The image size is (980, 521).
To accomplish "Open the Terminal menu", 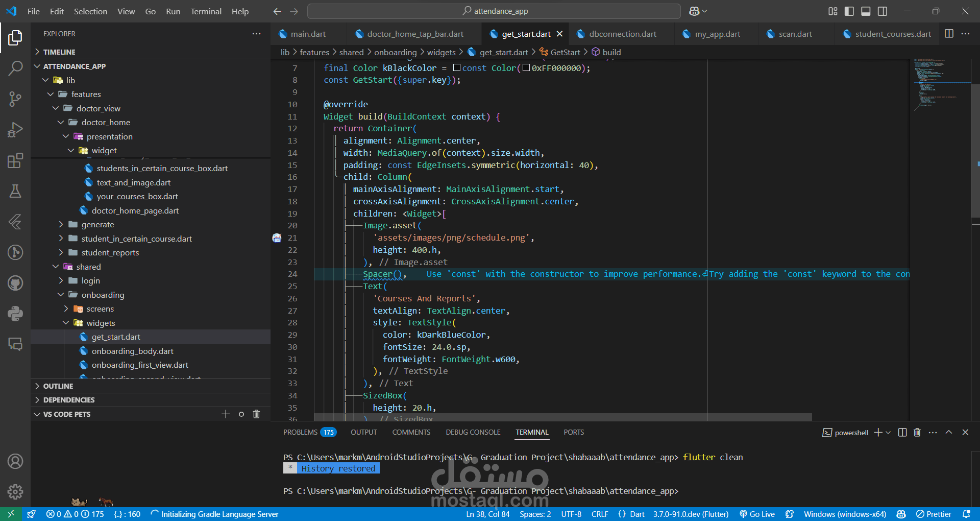I will click(x=206, y=11).
